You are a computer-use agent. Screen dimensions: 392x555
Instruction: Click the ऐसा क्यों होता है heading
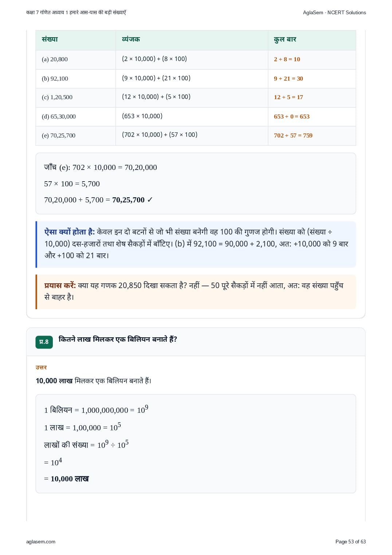(x=70, y=232)
